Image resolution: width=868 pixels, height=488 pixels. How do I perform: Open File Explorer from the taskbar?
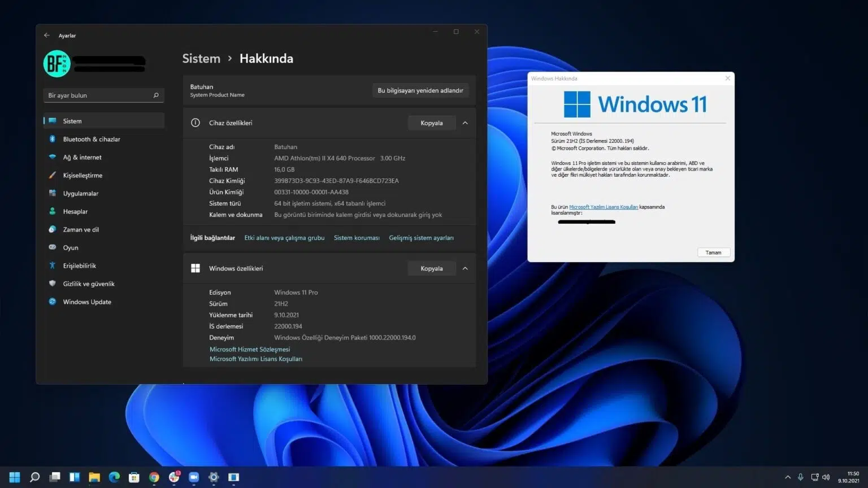[94, 477]
